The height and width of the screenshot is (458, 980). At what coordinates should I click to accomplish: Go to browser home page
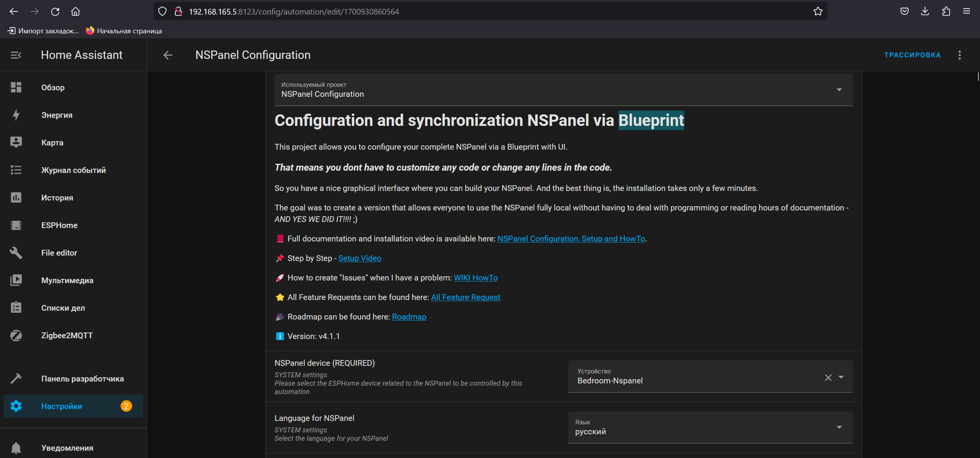tap(75, 11)
